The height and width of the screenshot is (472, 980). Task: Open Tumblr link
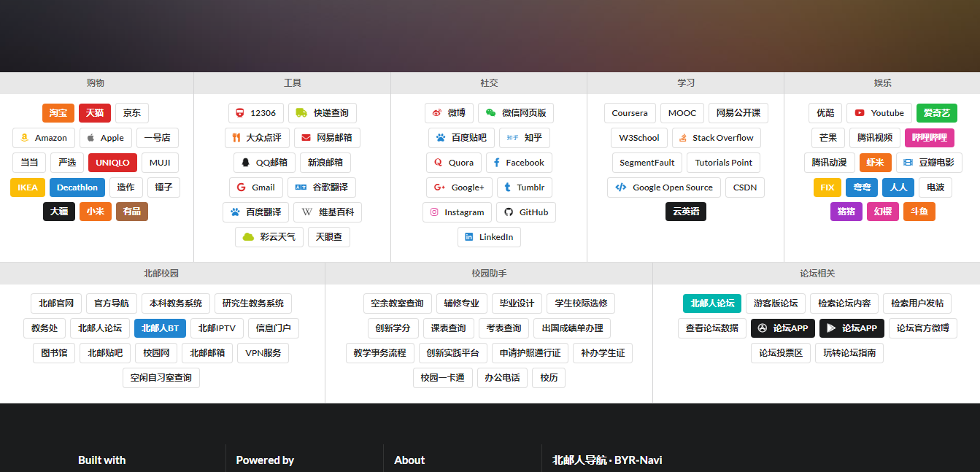point(525,187)
